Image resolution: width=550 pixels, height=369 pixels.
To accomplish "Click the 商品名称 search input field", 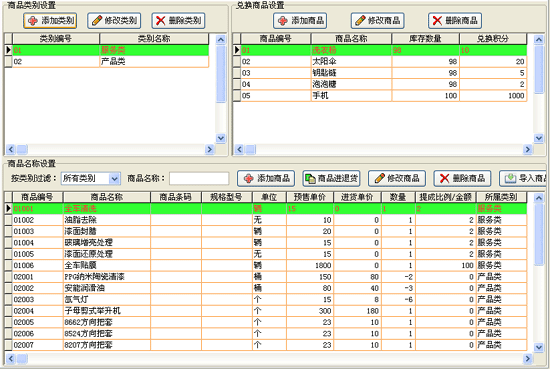I will pyautogui.click(x=199, y=179).
